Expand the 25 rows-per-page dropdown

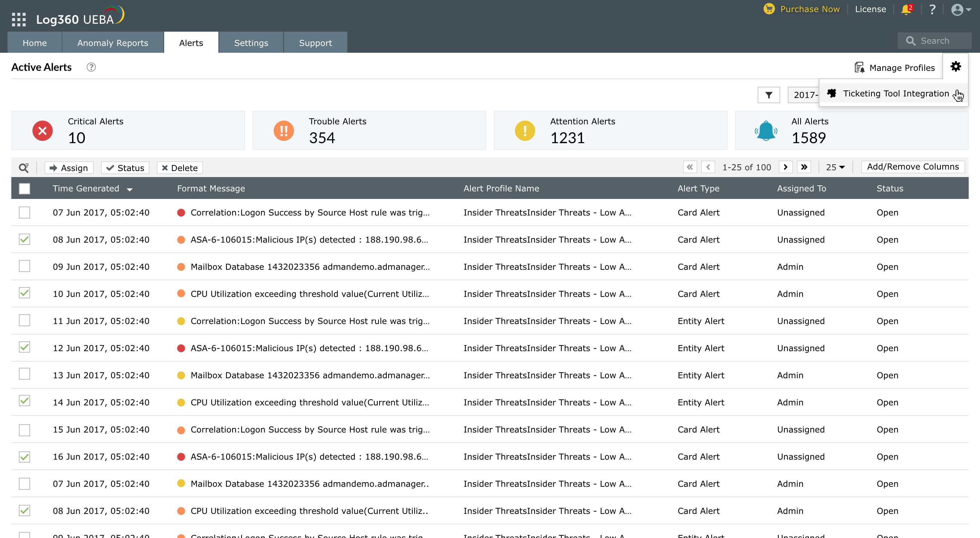835,167
